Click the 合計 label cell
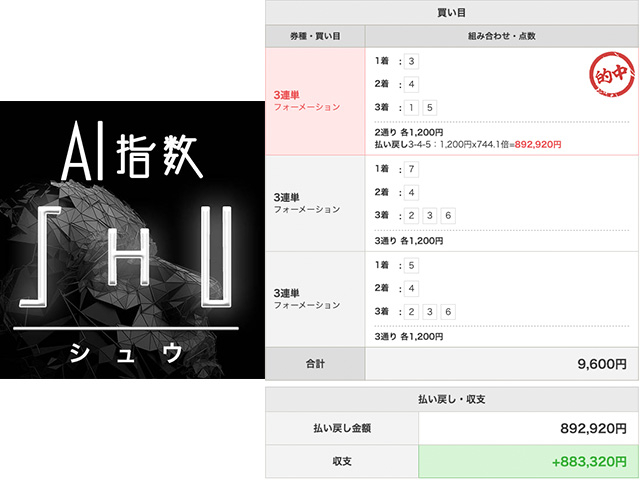This screenshot has height=480, width=640. pyautogui.click(x=315, y=364)
